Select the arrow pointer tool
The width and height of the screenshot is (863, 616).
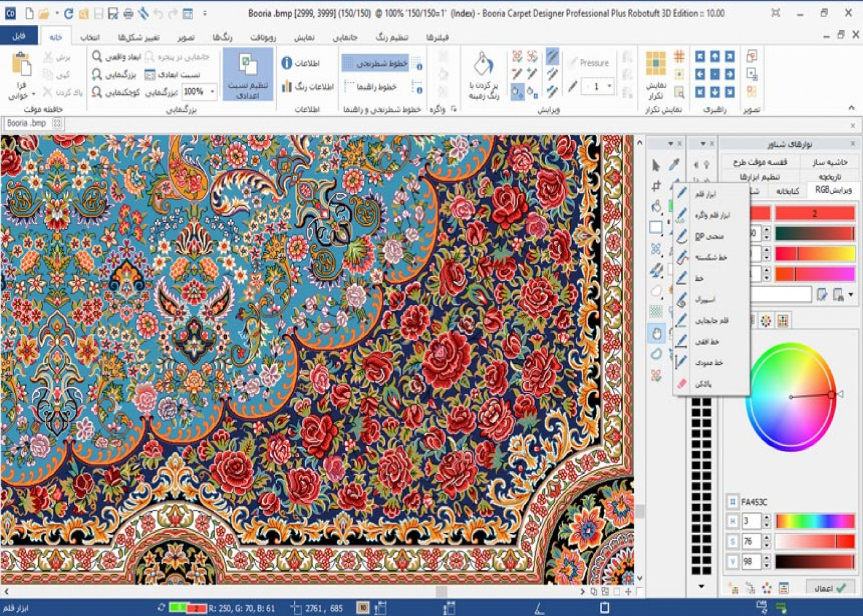pos(656,165)
